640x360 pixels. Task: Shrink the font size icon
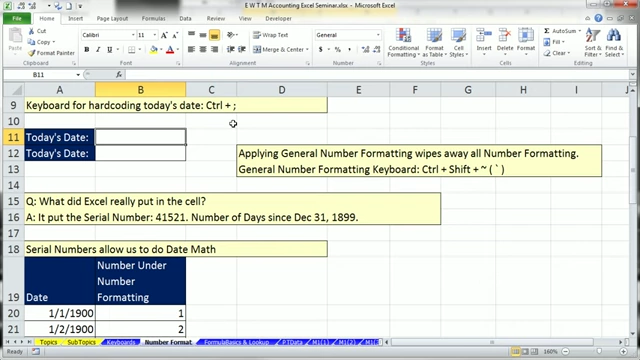point(175,36)
